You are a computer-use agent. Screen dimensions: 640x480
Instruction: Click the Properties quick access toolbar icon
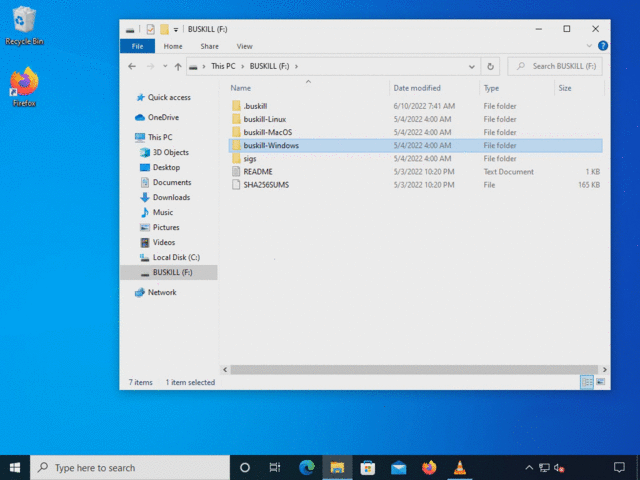click(150, 29)
